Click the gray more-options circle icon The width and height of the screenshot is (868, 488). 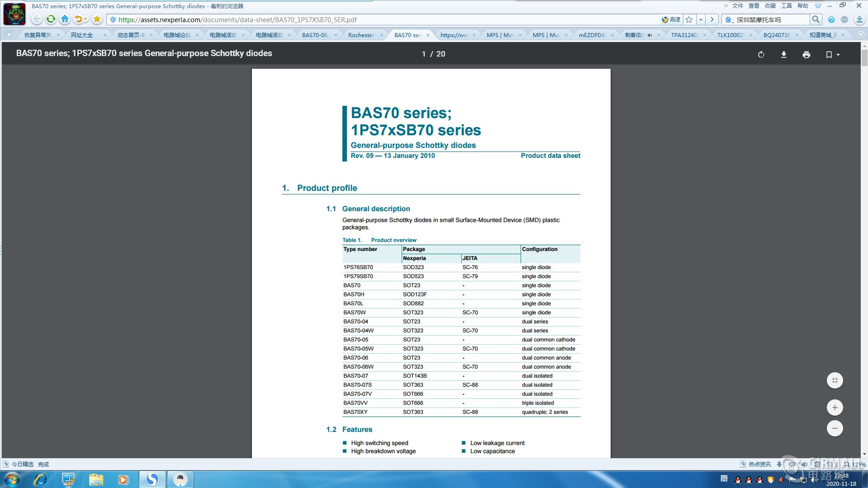tap(844, 19)
